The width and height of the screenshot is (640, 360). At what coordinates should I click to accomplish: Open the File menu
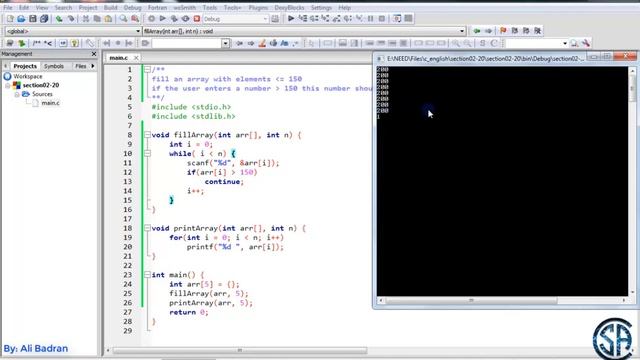(x=8, y=7)
